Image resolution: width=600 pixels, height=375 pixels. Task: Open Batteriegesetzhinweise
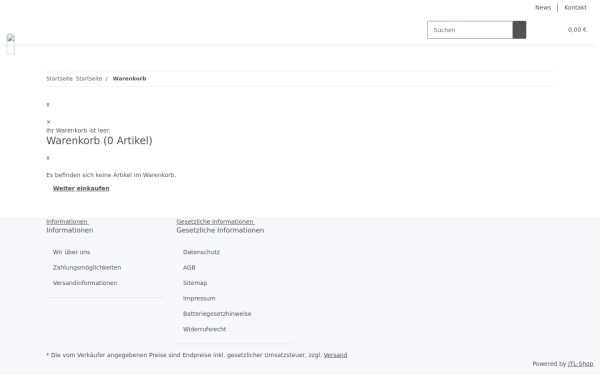pos(217,314)
